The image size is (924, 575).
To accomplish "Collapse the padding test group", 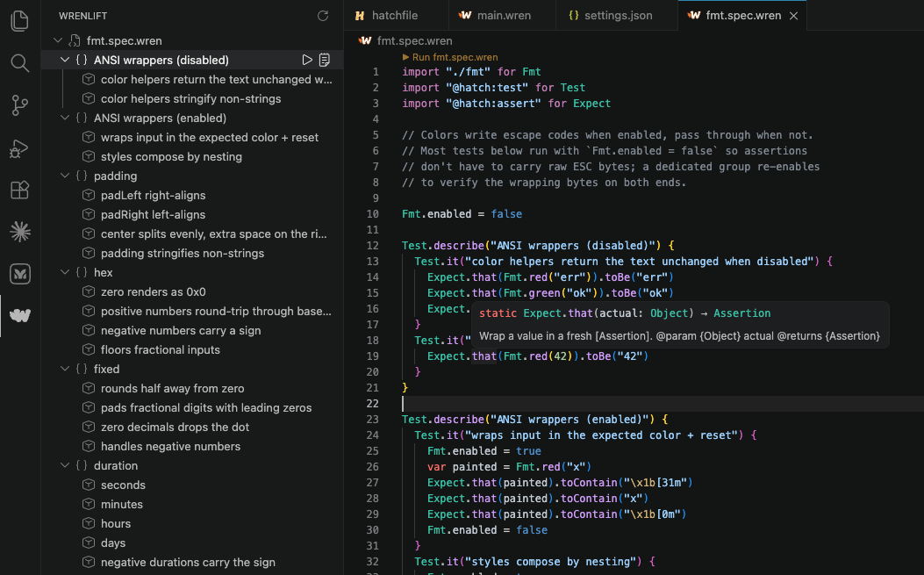I will click(65, 176).
